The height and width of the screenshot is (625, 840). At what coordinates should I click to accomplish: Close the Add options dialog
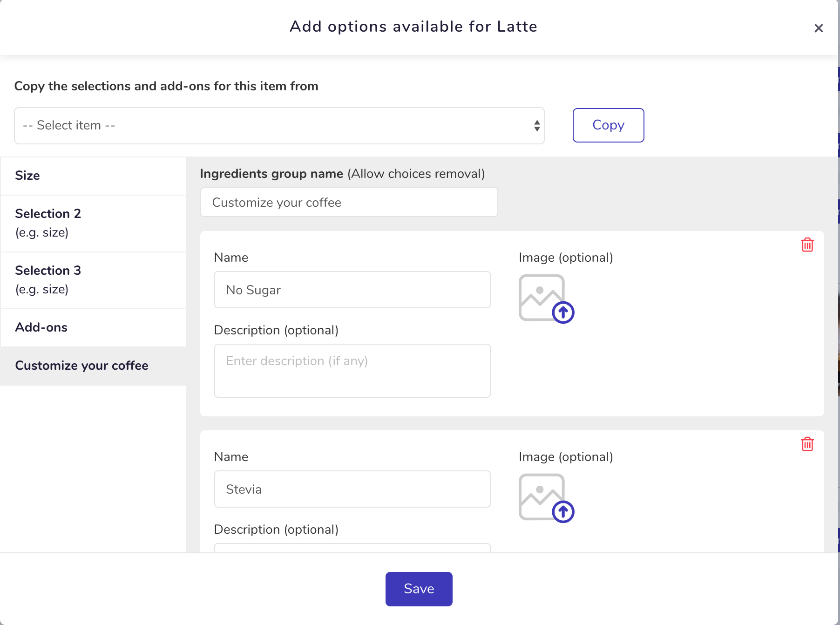tap(819, 28)
